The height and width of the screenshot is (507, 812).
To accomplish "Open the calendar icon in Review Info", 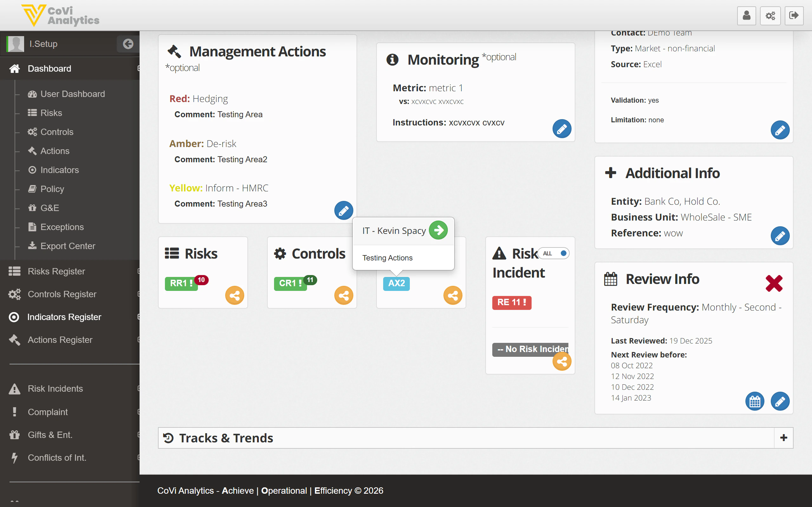I will click(755, 401).
